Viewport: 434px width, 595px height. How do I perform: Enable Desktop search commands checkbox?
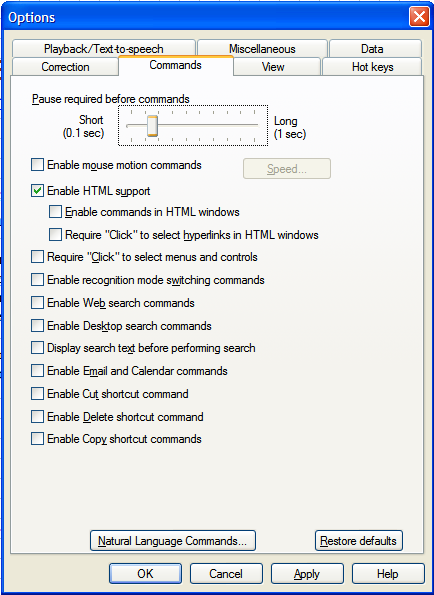[37, 326]
